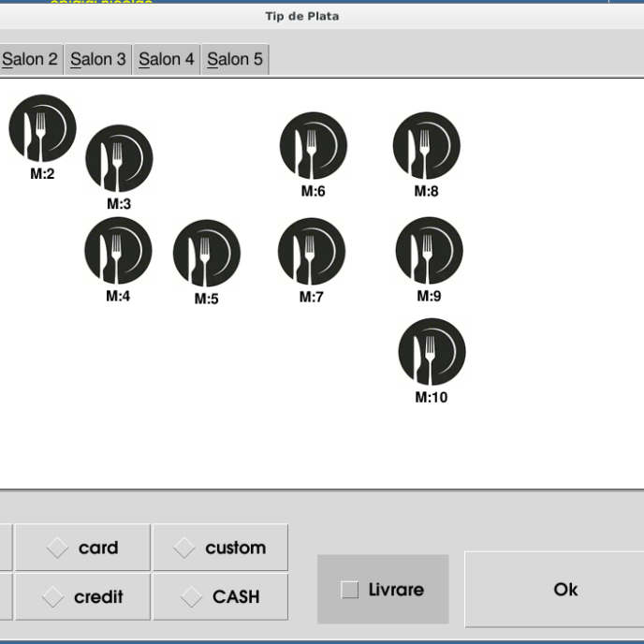This screenshot has height=644, width=644.
Task: Open the Salon 3 tab
Action: [98, 60]
